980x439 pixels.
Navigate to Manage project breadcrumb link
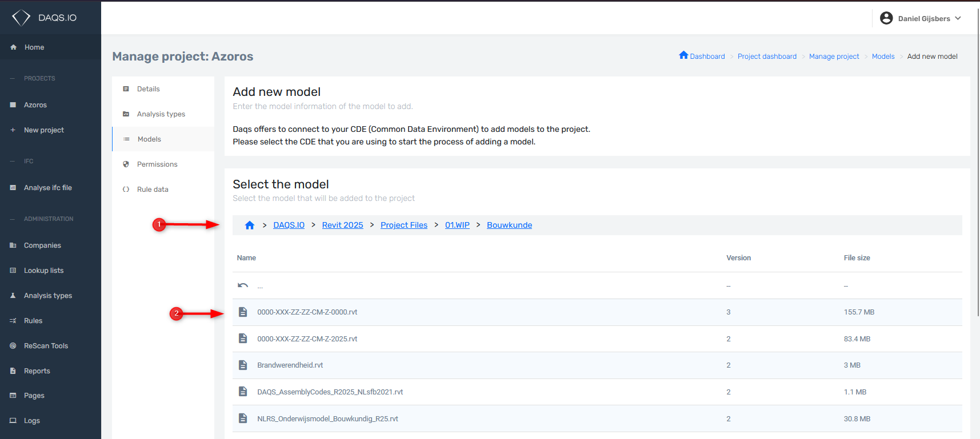tap(834, 57)
